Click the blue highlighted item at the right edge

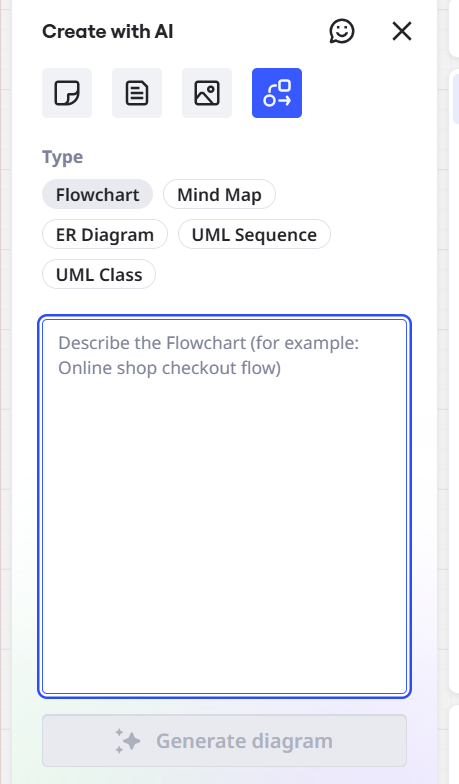(x=456, y=96)
